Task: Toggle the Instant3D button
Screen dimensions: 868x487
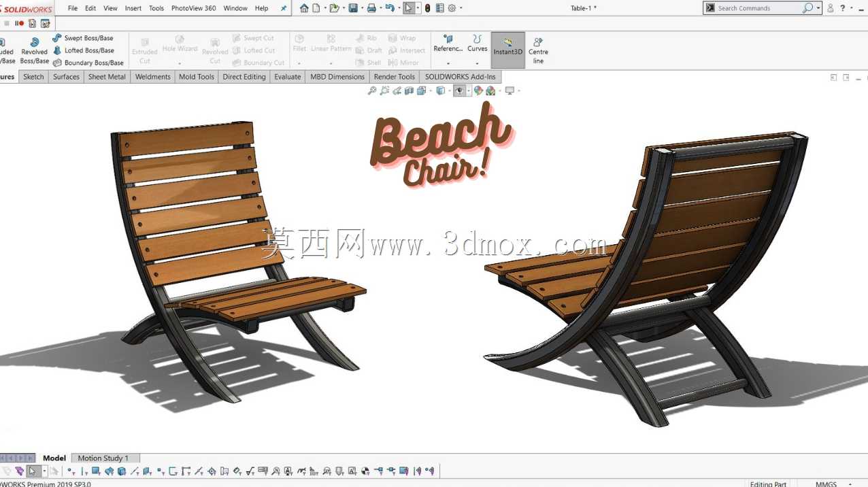Action: (508, 50)
